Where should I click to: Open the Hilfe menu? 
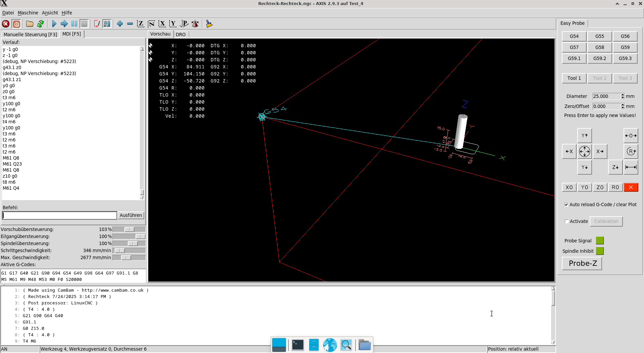[67, 13]
